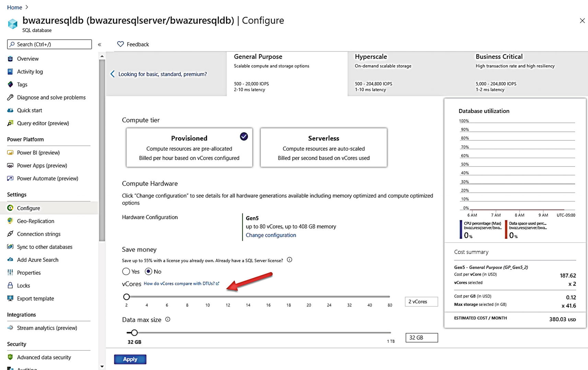Click the Estimated cost 380.03 USD value

[562, 319]
